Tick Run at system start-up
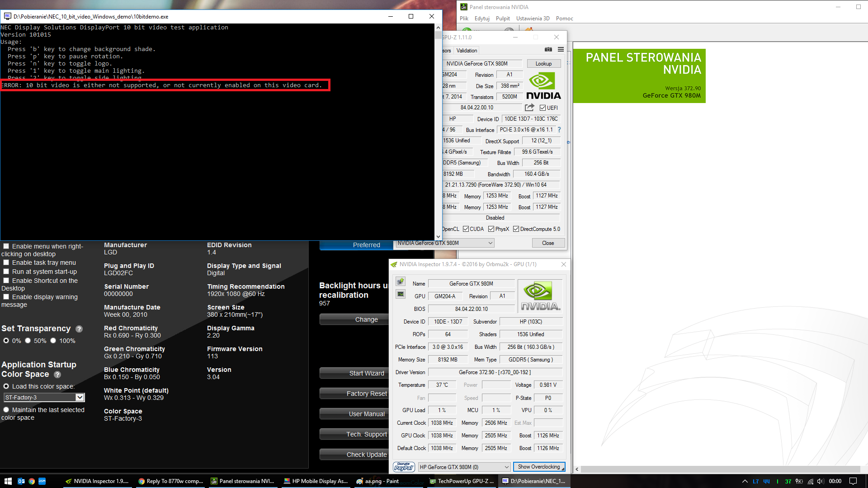Viewport: 868px width, 488px height. tap(6, 272)
